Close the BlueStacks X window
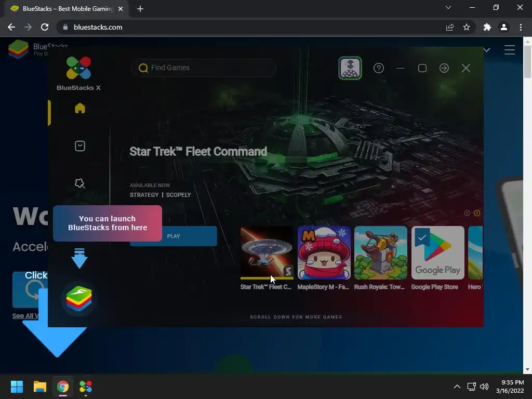 (x=466, y=68)
